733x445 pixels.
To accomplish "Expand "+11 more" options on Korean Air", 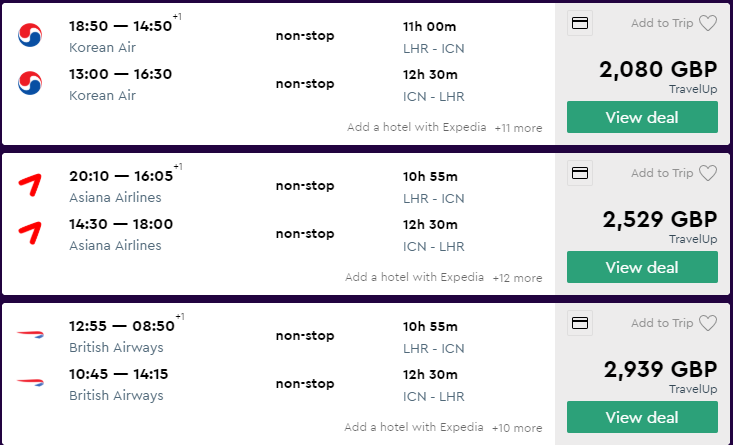I will point(518,128).
